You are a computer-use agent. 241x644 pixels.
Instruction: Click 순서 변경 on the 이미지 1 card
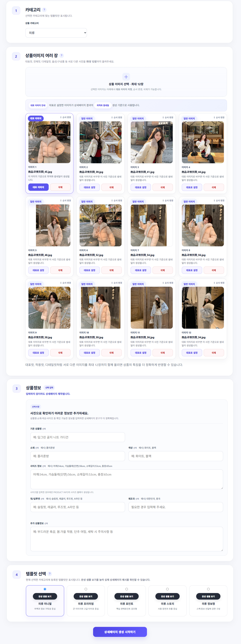[66, 117]
